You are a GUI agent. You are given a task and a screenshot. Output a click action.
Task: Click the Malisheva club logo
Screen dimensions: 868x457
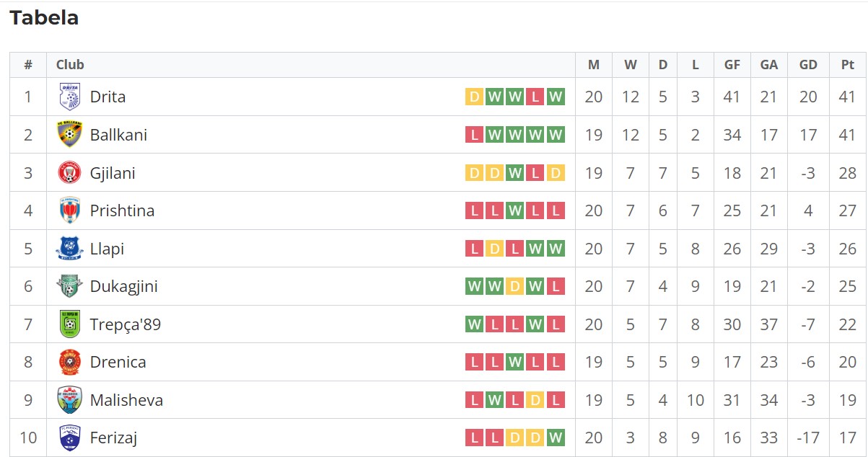70,400
